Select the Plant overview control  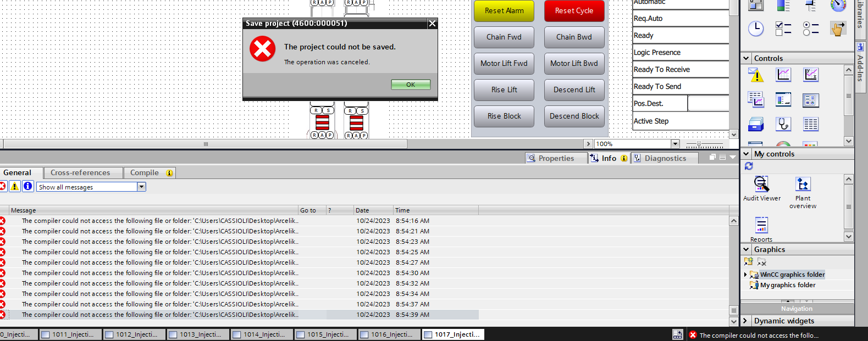(x=803, y=192)
